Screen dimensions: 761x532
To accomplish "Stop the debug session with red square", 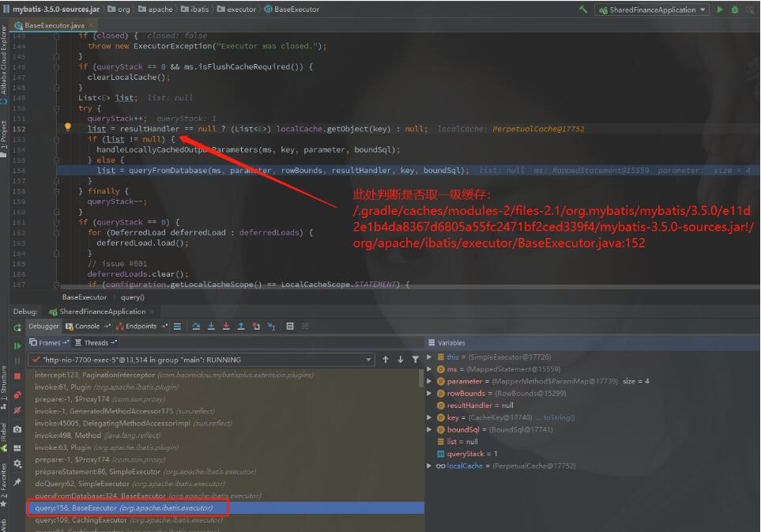I will click(x=17, y=376).
